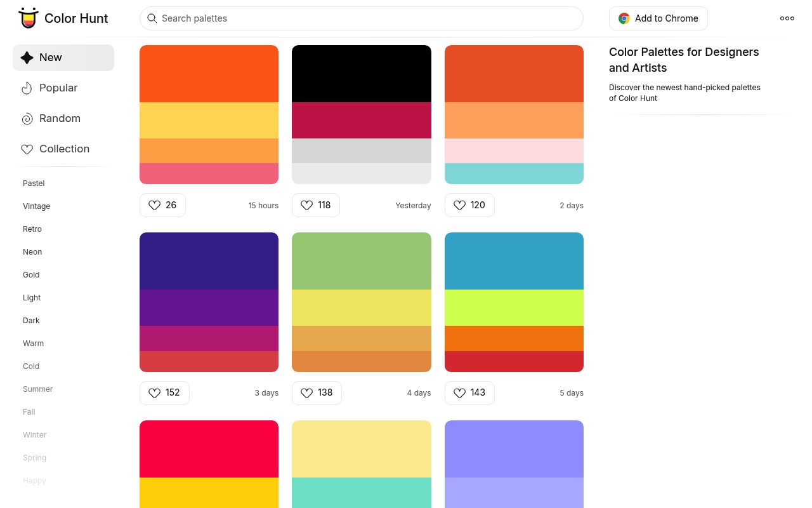Filter by the Light tag

pos(32,298)
